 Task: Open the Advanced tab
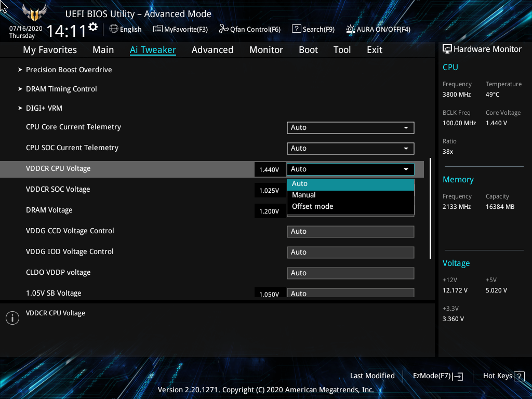tap(212, 50)
